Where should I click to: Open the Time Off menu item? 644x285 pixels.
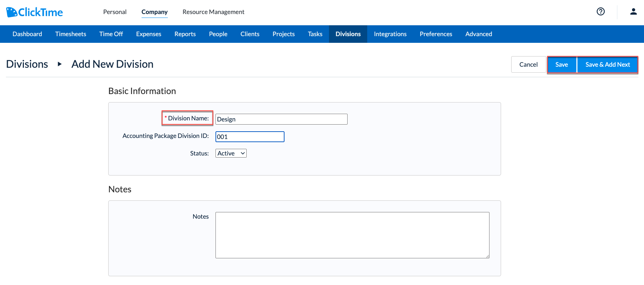pyautogui.click(x=111, y=34)
